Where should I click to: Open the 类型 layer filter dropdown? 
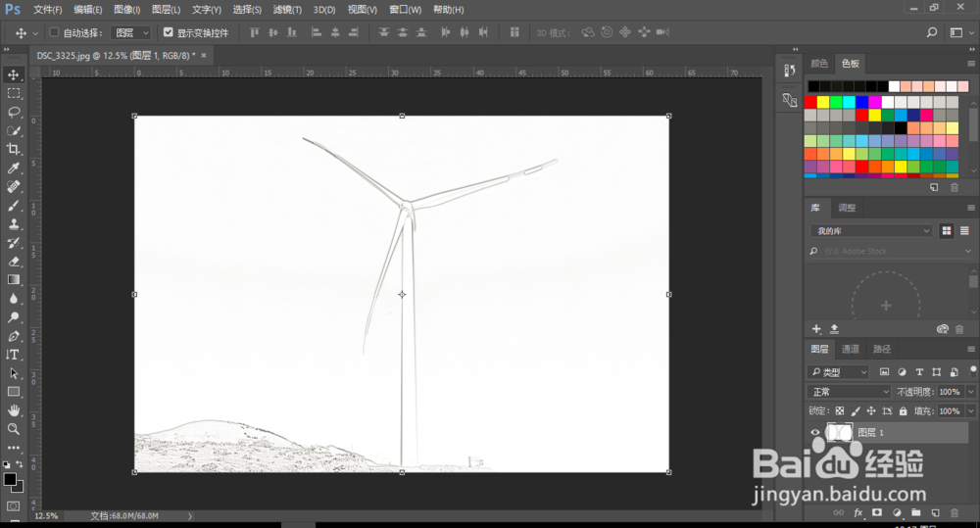point(840,372)
